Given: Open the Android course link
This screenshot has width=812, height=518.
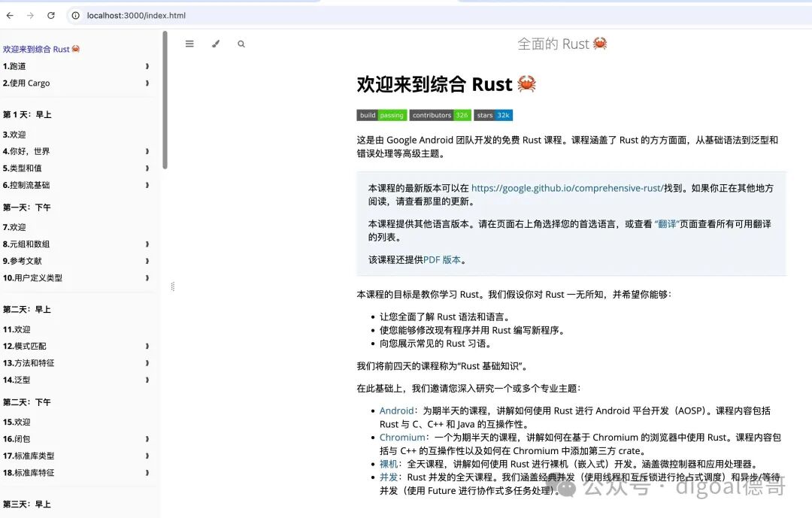Looking at the screenshot, I should point(397,410).
